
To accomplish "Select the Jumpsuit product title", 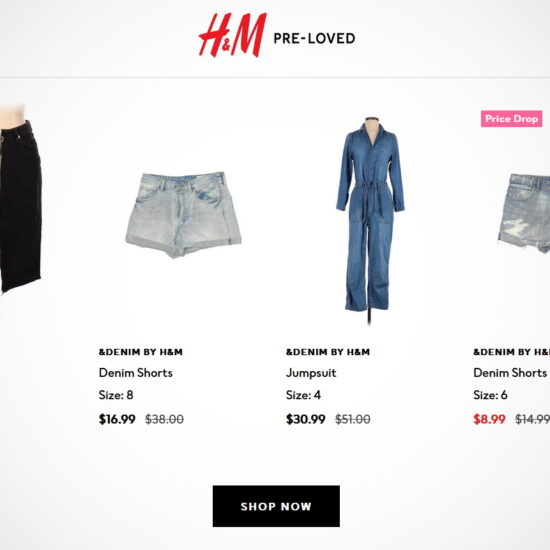I will (311, 373).
